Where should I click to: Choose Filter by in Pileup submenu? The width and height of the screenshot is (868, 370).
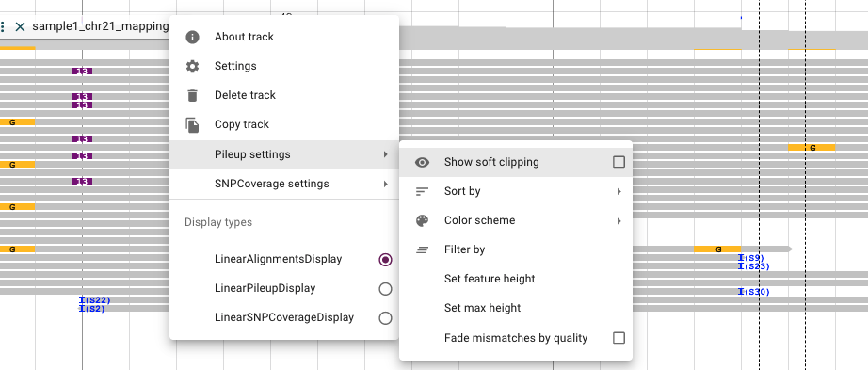(x=515, y=249)
